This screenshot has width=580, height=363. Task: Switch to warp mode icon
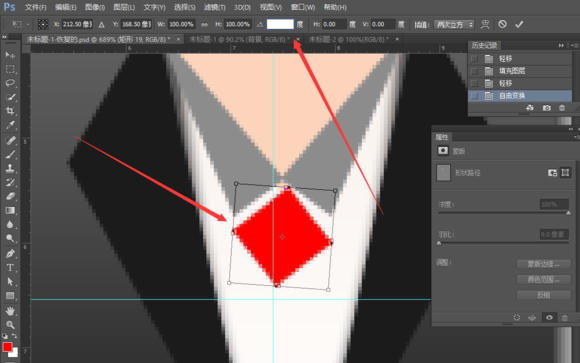coord(485,24)
